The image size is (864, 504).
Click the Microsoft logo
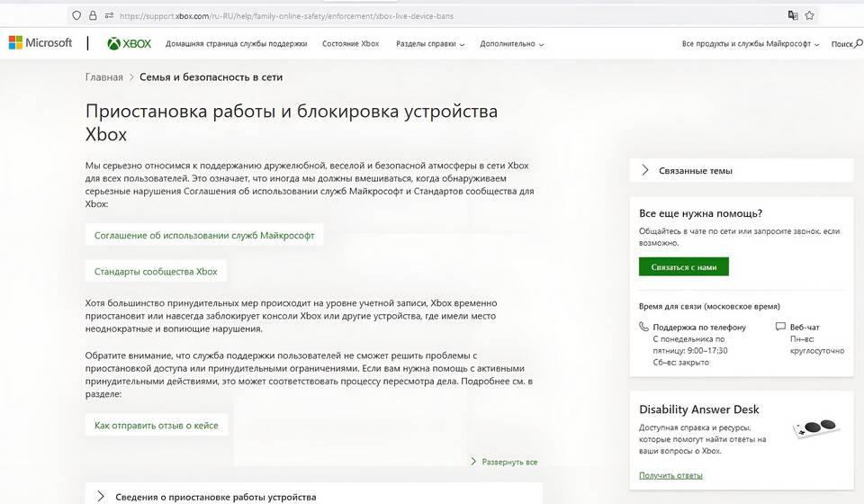(40, 43)
